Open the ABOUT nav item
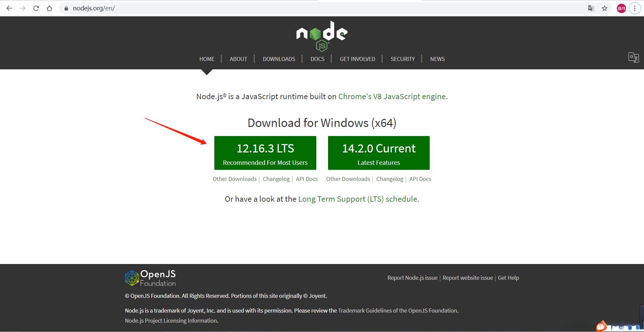The image size is (644, 332). [238, 59]
